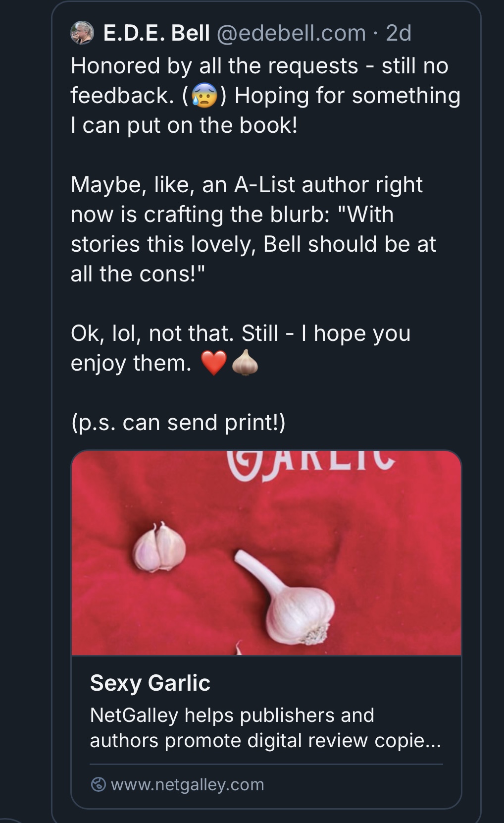Viewport: 504px width, 823px height.
Task: Click the red heart emoji
Action: [214, 363]
